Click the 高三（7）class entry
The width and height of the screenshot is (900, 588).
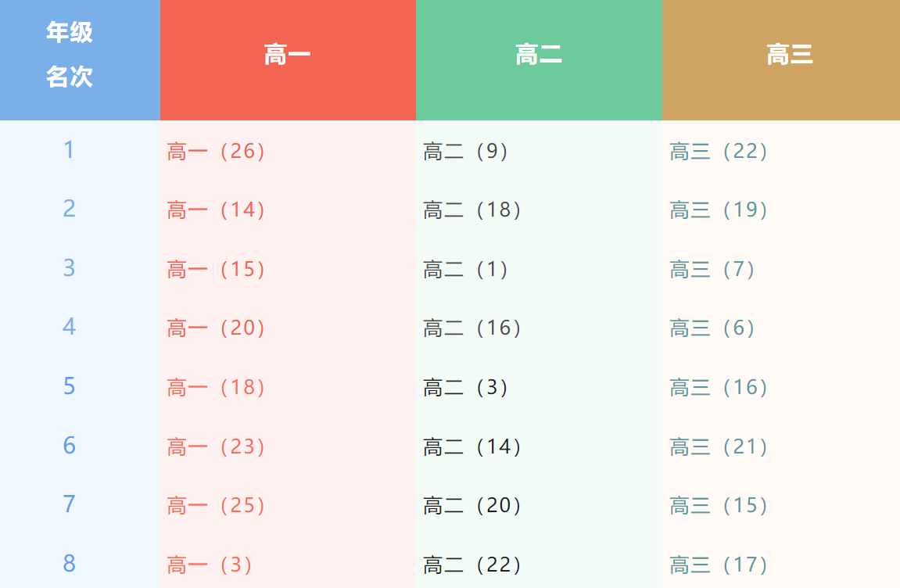click(712, 269)
